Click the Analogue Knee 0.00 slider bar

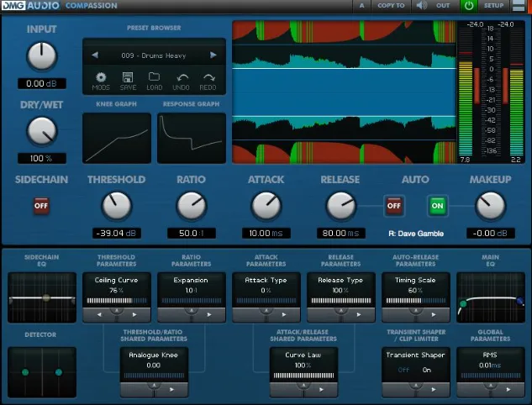(x=154, y=376)
